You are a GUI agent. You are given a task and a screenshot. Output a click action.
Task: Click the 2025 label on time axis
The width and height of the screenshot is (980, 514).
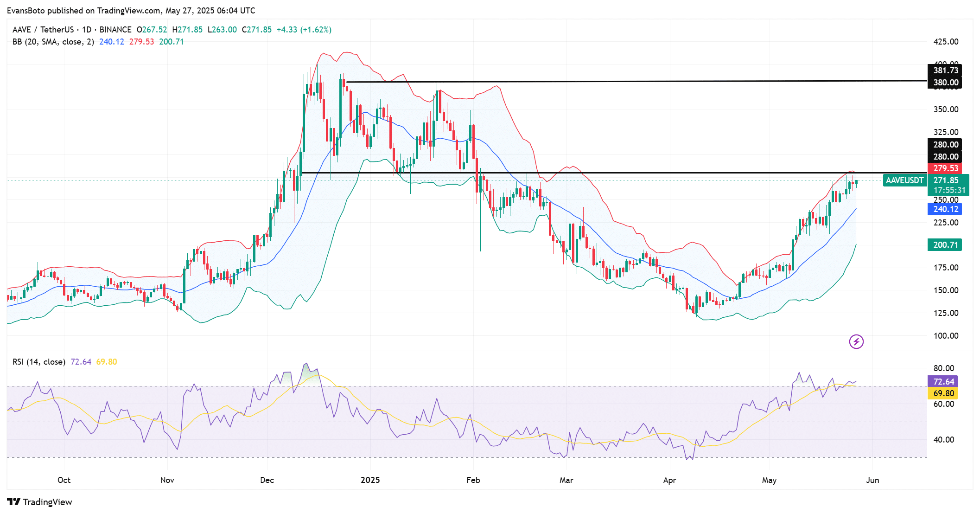[x=370, y=480]
